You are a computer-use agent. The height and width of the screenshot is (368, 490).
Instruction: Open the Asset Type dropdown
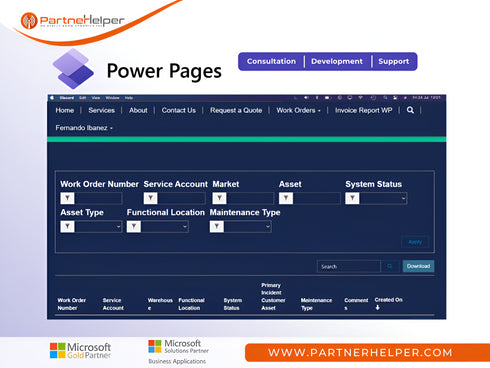click(98, 227)
